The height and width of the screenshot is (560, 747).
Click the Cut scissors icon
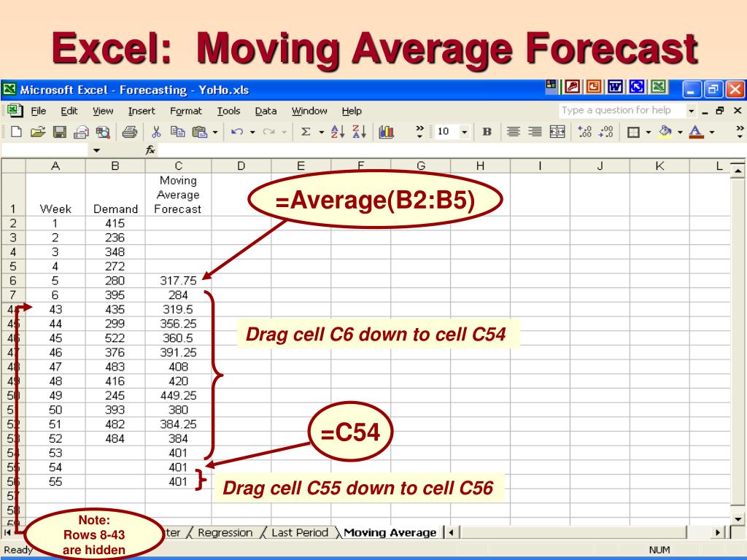pyautogui.click(x=156, y=132)
